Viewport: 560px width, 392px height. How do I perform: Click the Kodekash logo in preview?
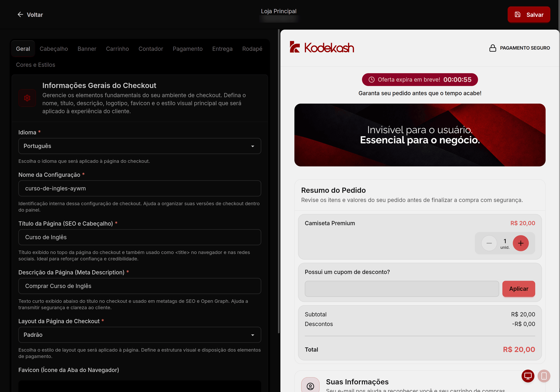(322, 47)
